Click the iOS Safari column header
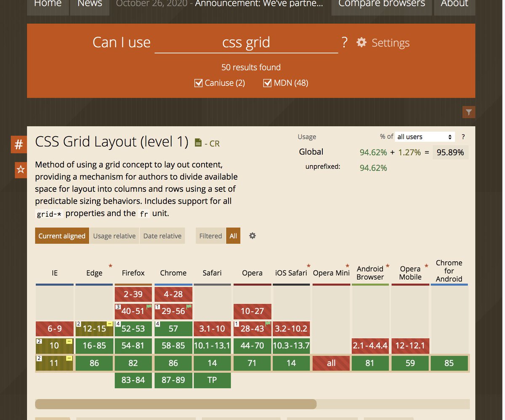This screenshot has height=420, width=505. [x=291, y=273]
